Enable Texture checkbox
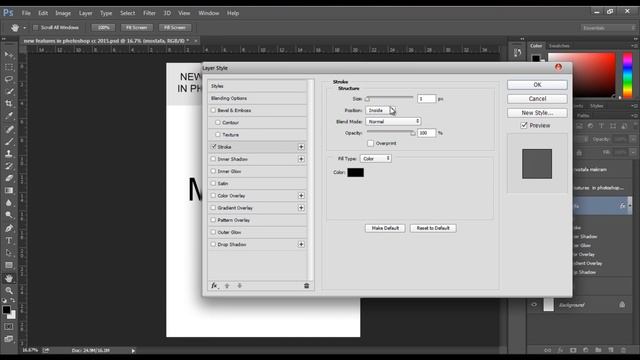Viewport: 640px width, 360px height. (x=218, y=134)
